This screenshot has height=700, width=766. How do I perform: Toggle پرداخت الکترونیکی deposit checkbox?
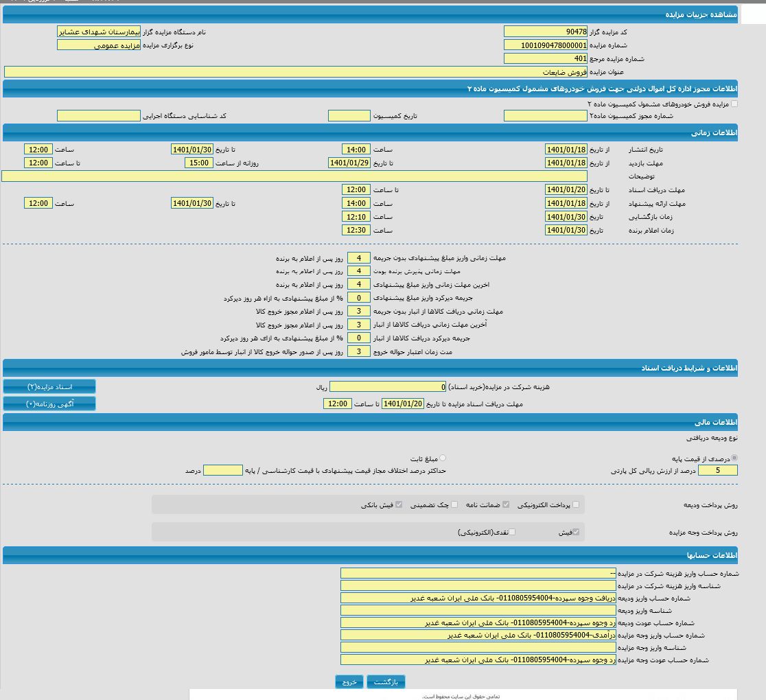point(575,504)
